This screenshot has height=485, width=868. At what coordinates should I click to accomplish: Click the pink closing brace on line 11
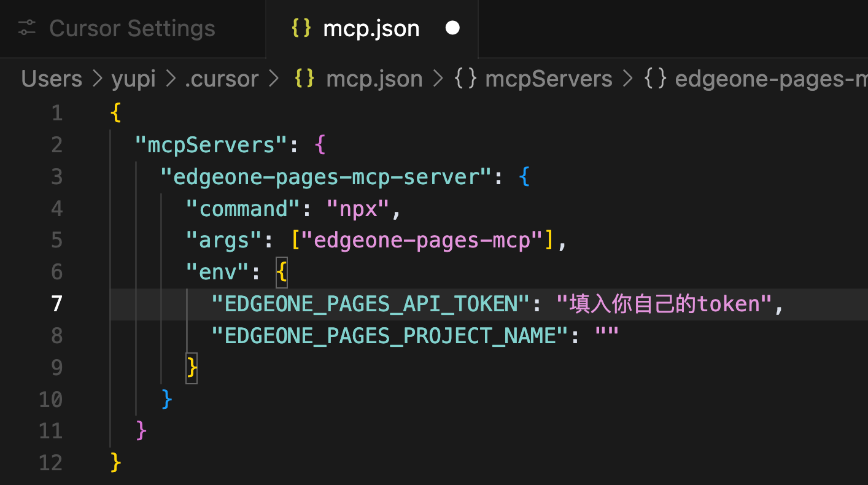coord(141,432)
